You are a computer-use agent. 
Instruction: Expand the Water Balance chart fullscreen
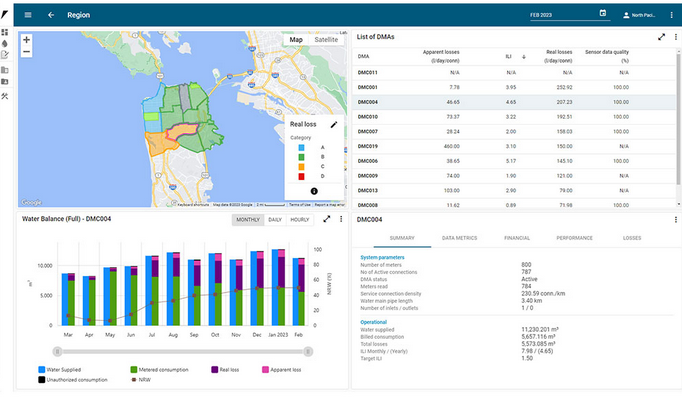pos(327,219)
